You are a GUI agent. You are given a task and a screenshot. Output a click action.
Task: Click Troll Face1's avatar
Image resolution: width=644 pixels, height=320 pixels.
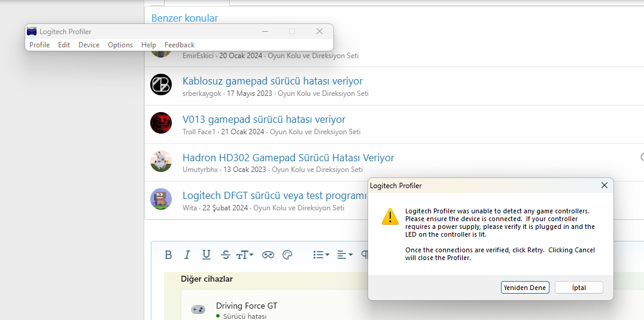coord(160,123)
